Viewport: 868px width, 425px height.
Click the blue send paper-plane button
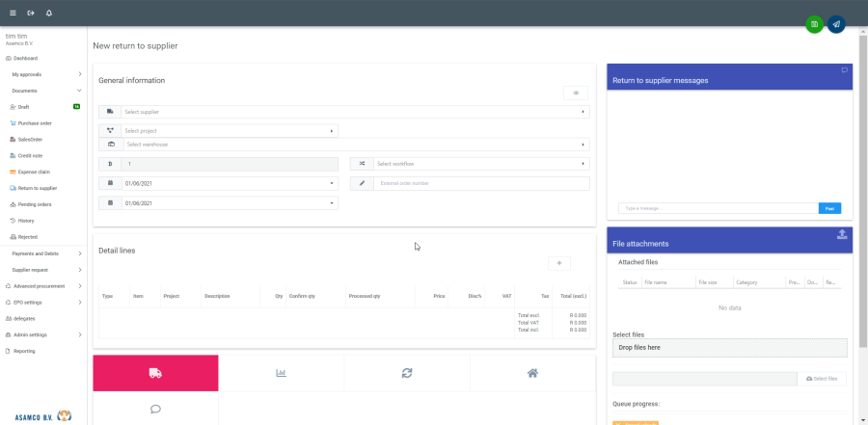(x=836, y=24)
